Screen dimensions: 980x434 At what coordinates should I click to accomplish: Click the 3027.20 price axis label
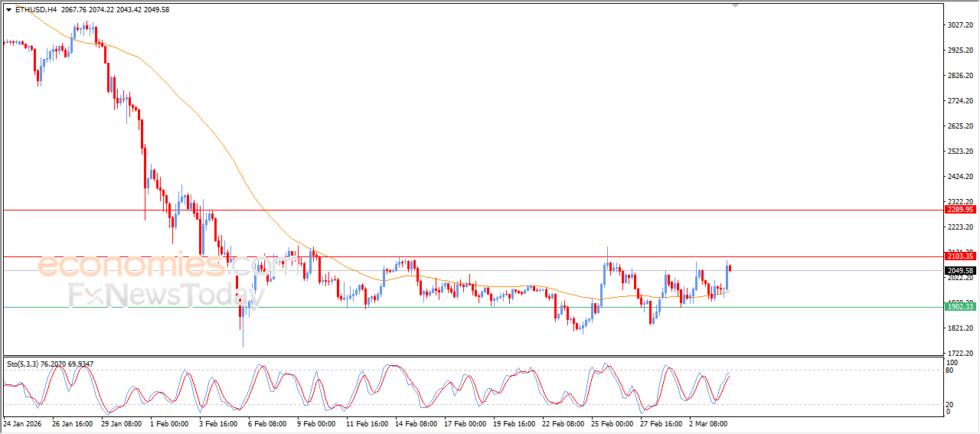960,24
